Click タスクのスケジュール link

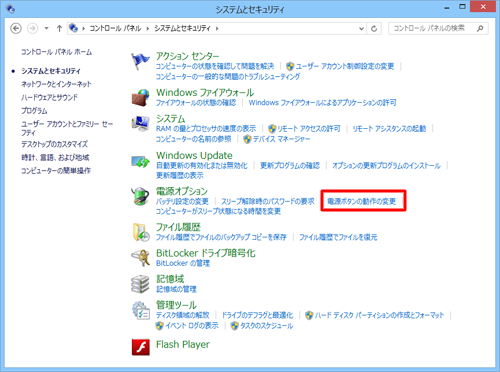click(x=267, y=325)
